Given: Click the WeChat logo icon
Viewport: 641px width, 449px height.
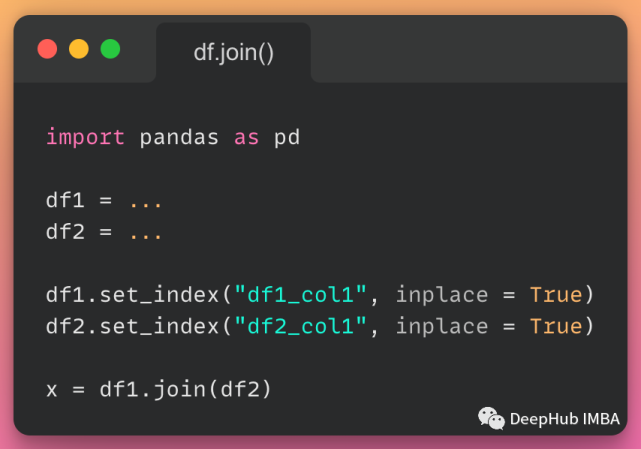Looking at the screenshot, I should tap(491, 418).
